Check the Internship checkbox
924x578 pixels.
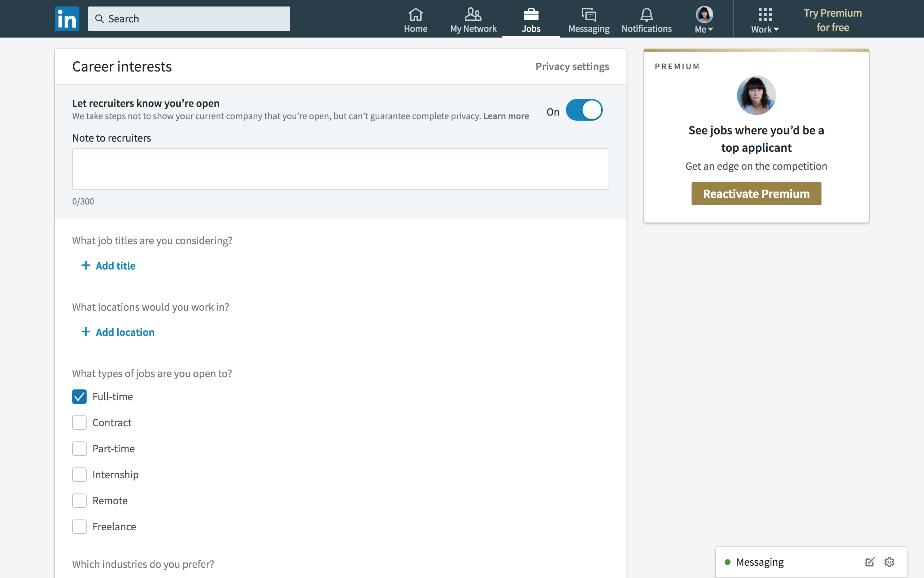pos(79,475)
